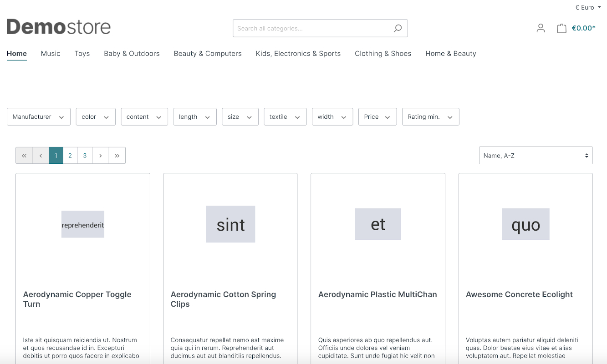This screenshot has width=607, height=364.
Task: Open the shopping cart icon
Action: coord(561,28)
